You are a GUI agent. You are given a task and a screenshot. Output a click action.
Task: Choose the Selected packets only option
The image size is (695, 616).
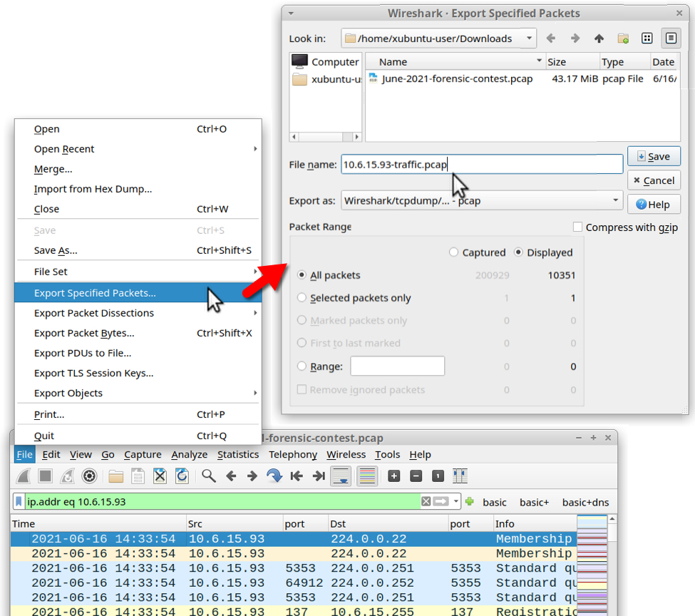click(x=302, y=298)
